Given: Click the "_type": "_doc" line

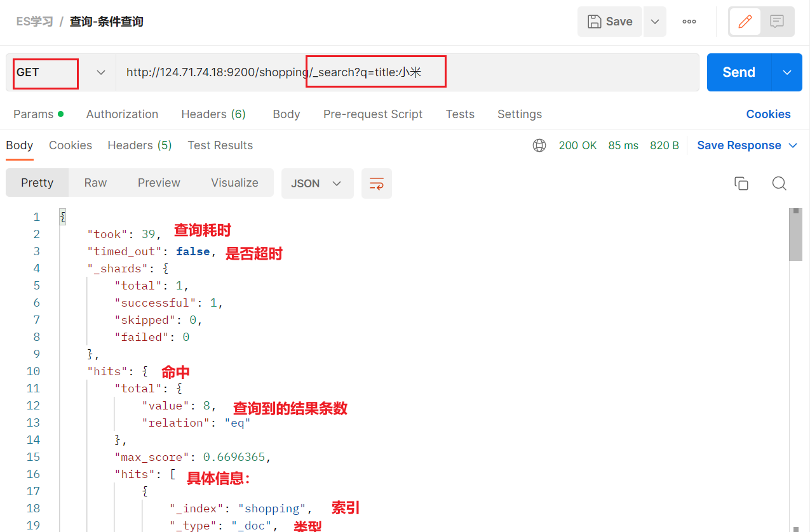Looking at the screenshot, I should pos(224,526).
